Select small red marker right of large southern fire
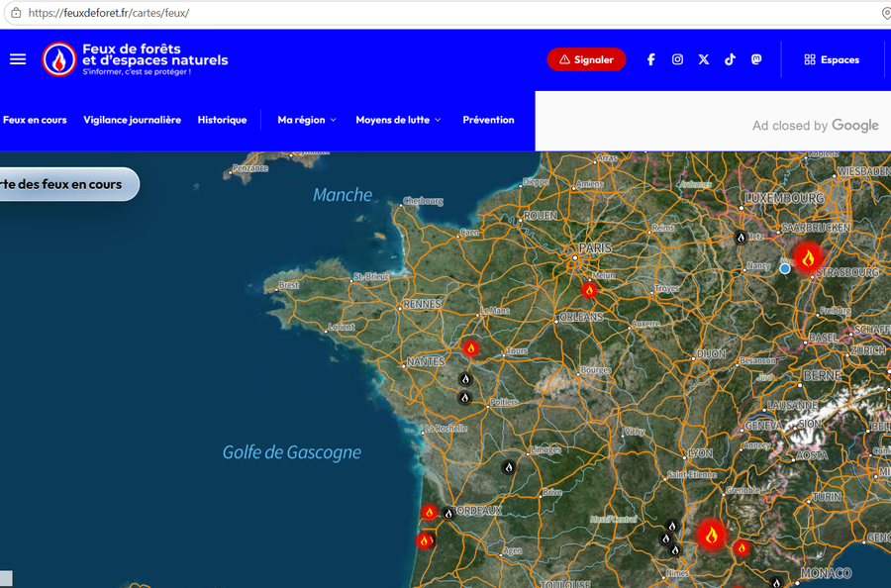Image resolution: width=891 pixels, height=588 pixels. point(741,547)
